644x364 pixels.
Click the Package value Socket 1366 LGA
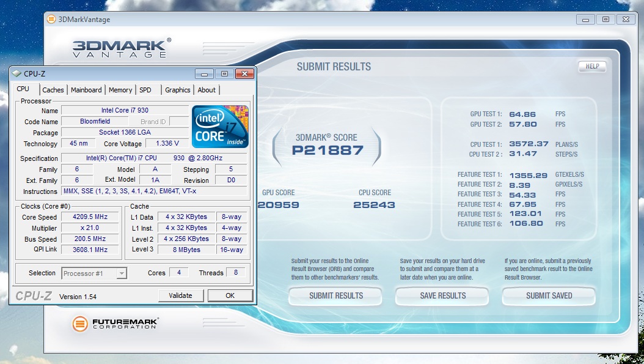pos(125,132)
